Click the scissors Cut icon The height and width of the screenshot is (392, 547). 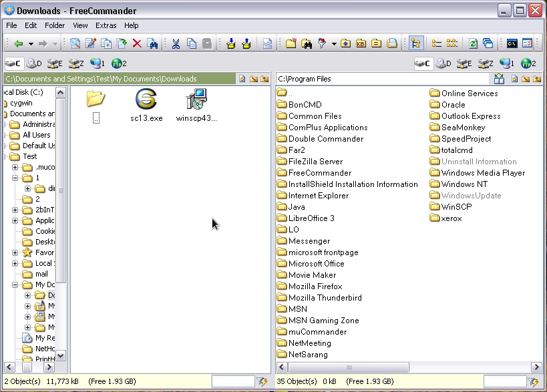pyautogui.click(x=176, y=43)
